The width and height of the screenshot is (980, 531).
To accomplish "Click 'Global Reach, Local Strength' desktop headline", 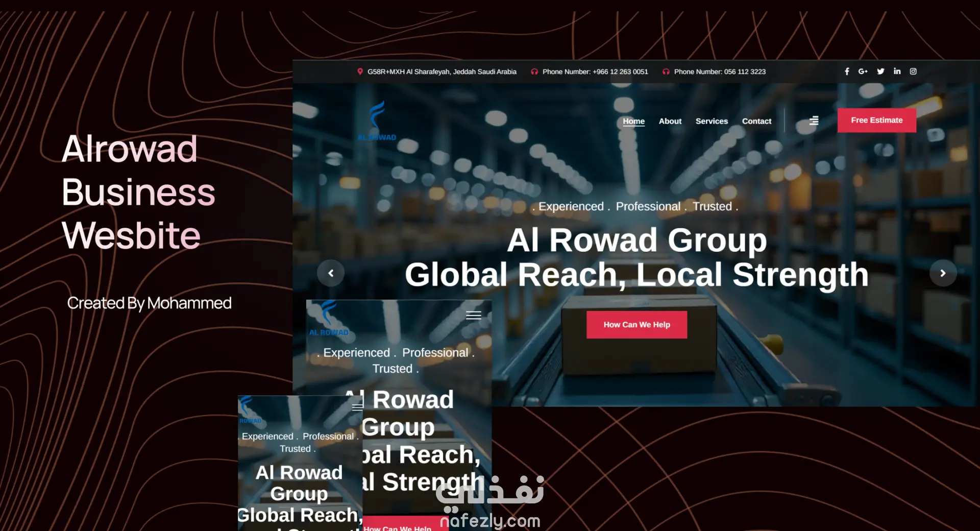I will pyautogui.click(x=636, y=275).
